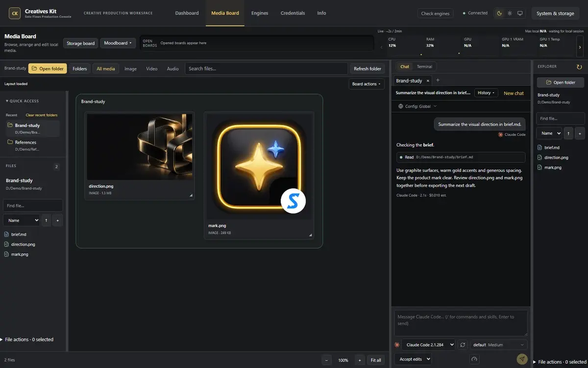Open Claude Code 2.1.284 version dropdown

[x=428, y=345]
